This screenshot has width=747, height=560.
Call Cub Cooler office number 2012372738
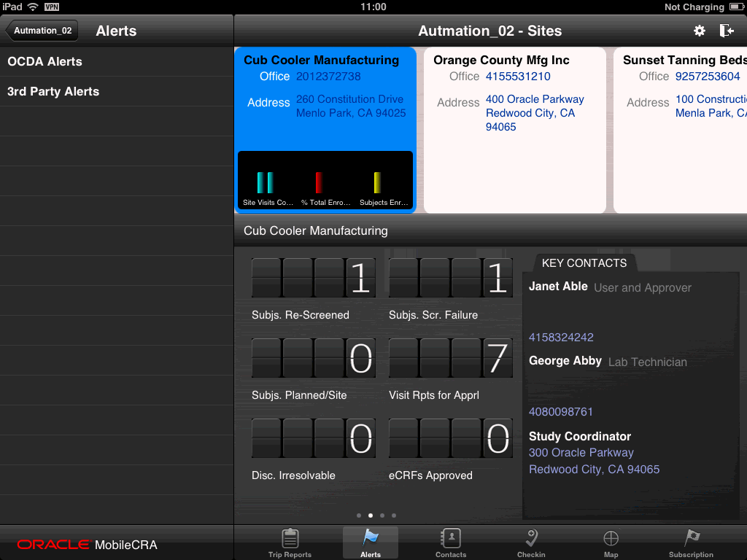328,76
